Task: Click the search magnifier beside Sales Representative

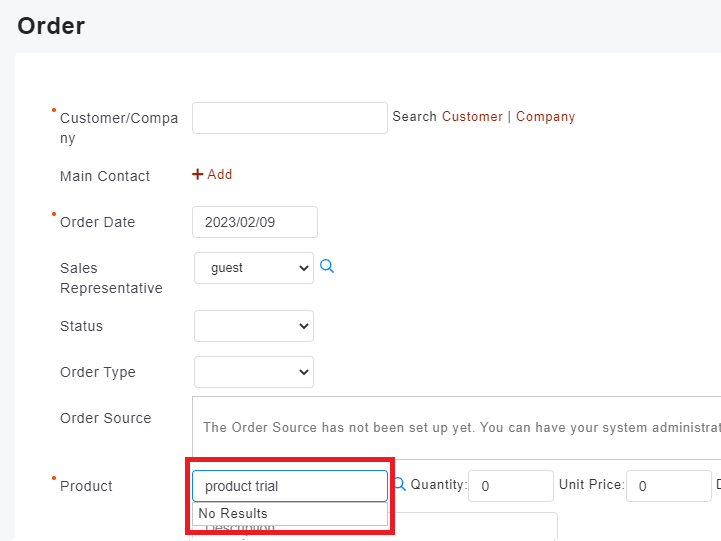Action: click(x=327, y=267)
